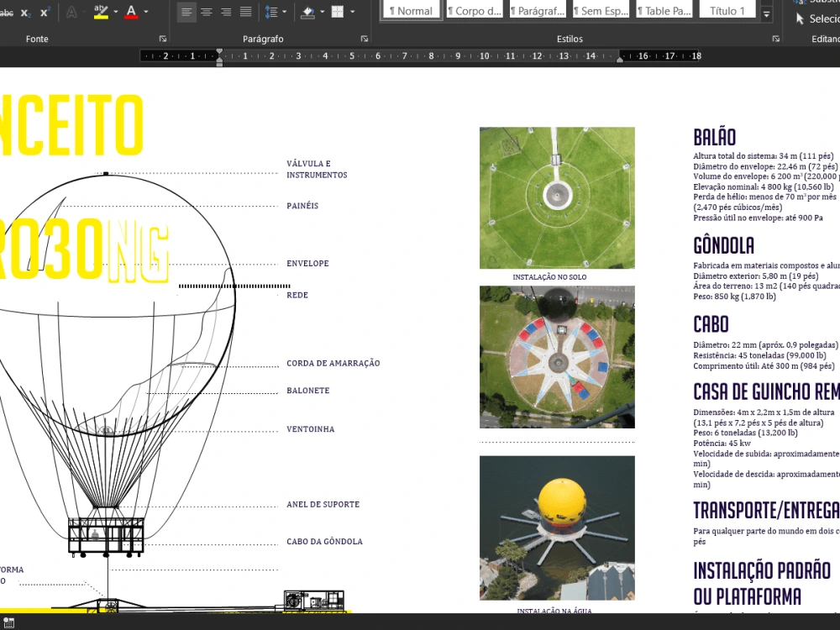840x630 pixels.
Task: Apply the Normal style
Action: point(411,11)
